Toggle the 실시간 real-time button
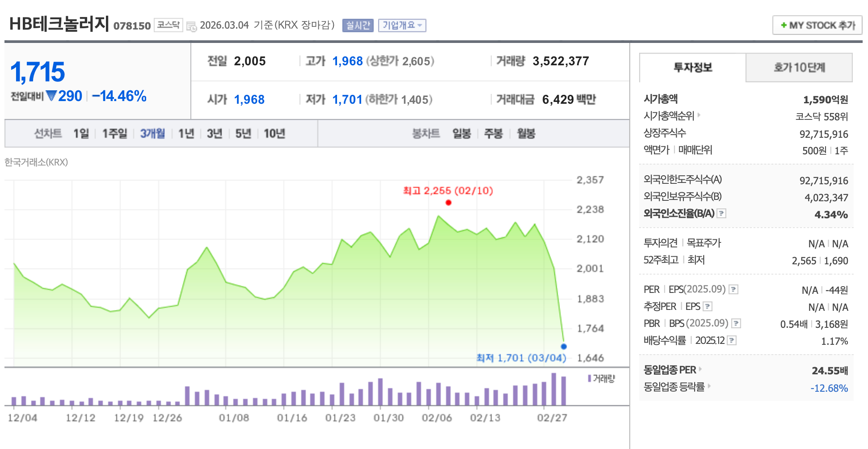 (x=358, y=25)
